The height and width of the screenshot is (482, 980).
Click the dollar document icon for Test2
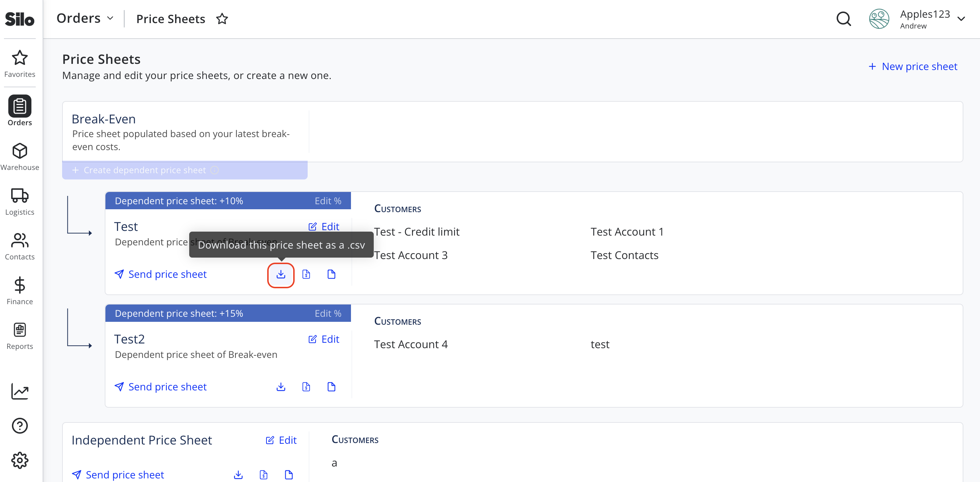tap(306, 387)
